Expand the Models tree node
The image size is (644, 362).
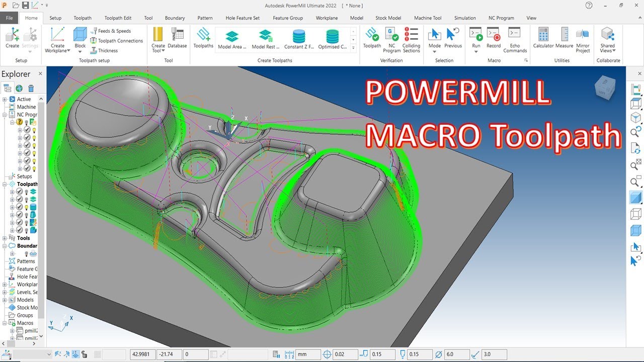[x=5, y=300]
